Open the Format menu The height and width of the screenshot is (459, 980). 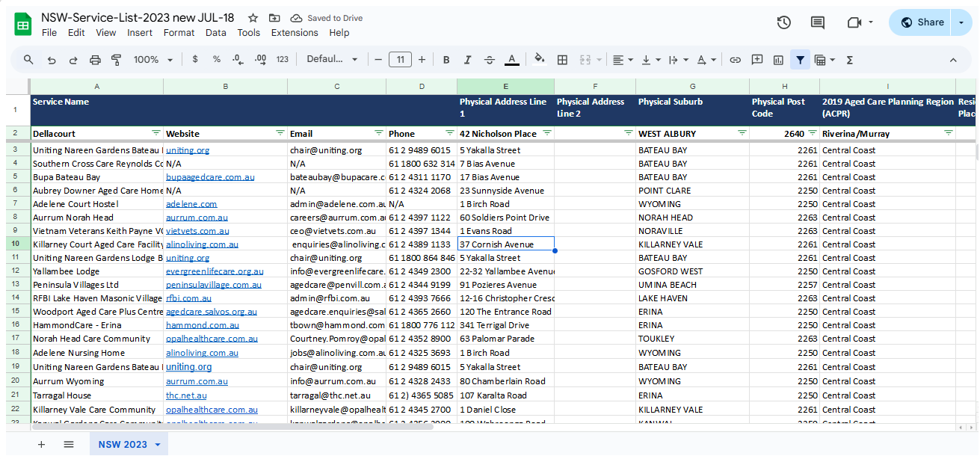[x=179, y=33]
